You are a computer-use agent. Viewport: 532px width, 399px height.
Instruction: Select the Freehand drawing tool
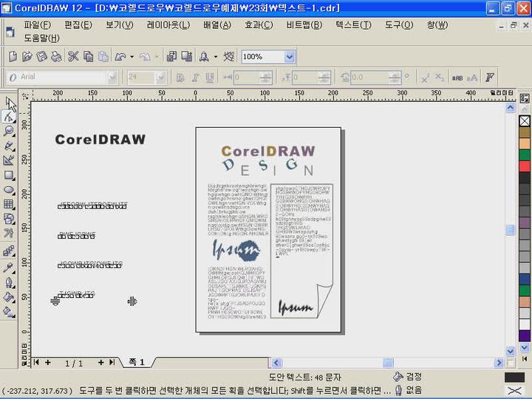click(x=9, y=146)
